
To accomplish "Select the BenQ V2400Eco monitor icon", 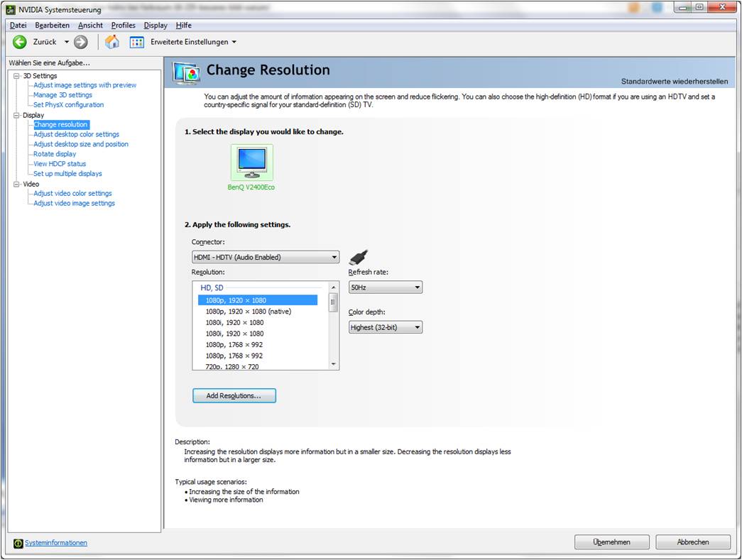I will pyautogui.click(x=251, y=163).
